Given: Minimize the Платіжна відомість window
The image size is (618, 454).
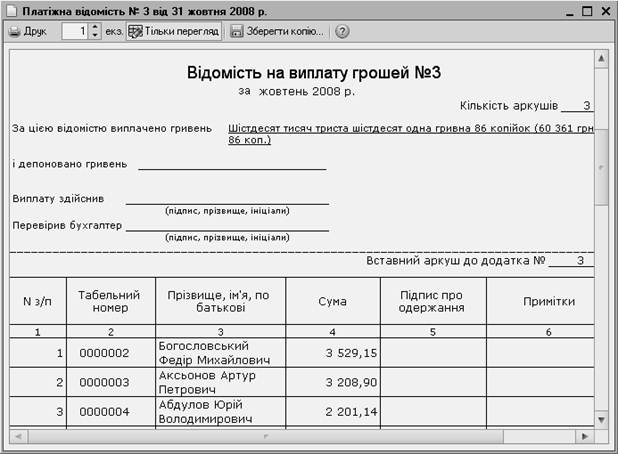Looking at the screenshot, I should 570,11.
